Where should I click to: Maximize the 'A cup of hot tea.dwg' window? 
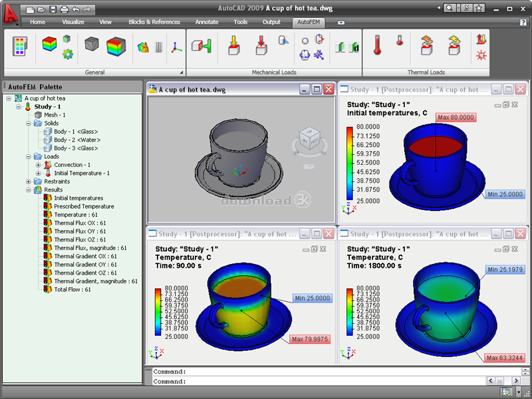317,89
